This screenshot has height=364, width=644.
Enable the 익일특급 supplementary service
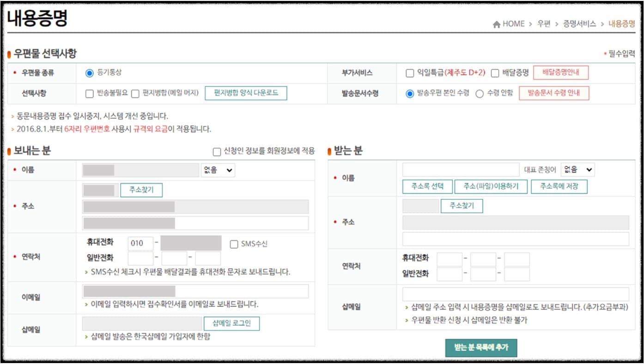tap(408, 73)
